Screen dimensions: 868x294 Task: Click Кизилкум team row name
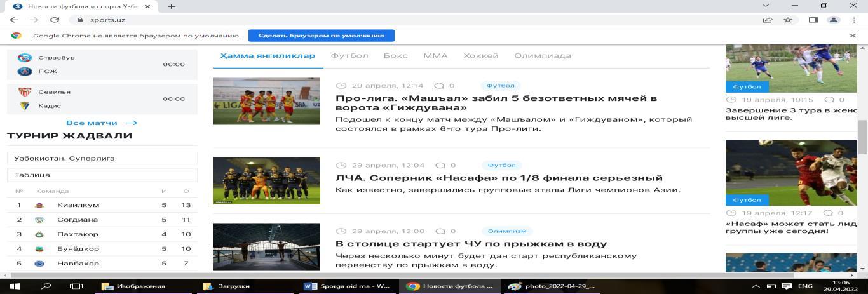pyautogui.click(x=78, y=205)
